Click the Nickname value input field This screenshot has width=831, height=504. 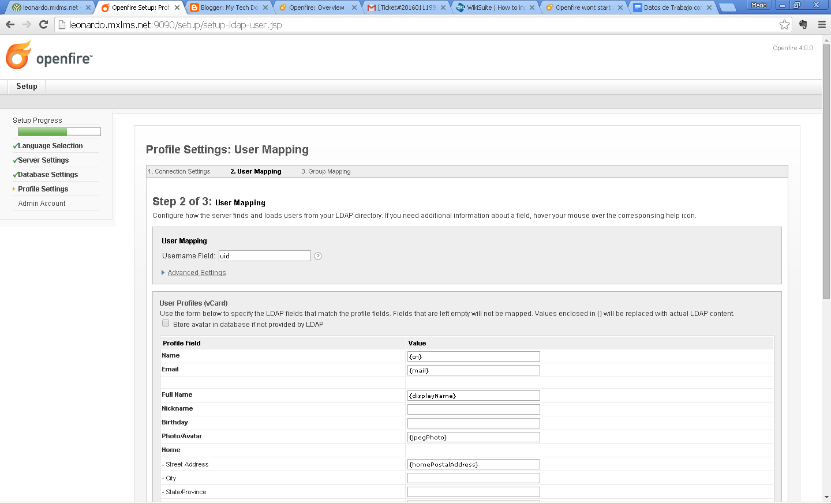click(473, 409)
